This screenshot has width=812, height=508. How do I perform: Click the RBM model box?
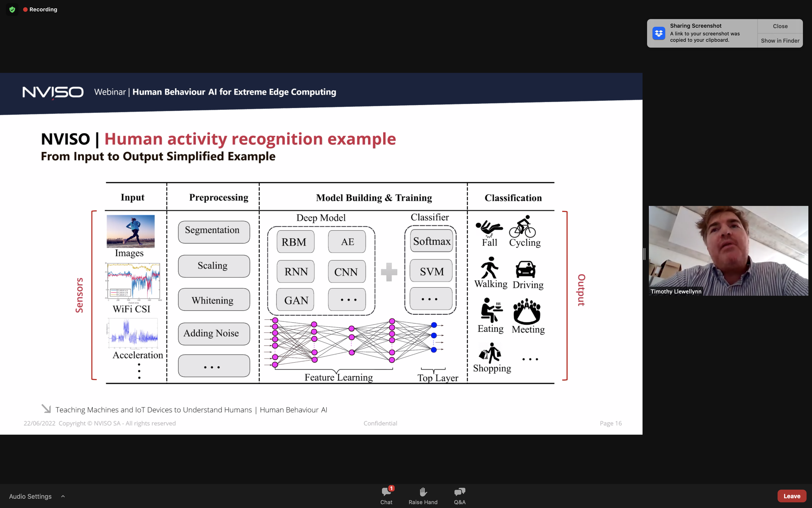tap(295, 242)
